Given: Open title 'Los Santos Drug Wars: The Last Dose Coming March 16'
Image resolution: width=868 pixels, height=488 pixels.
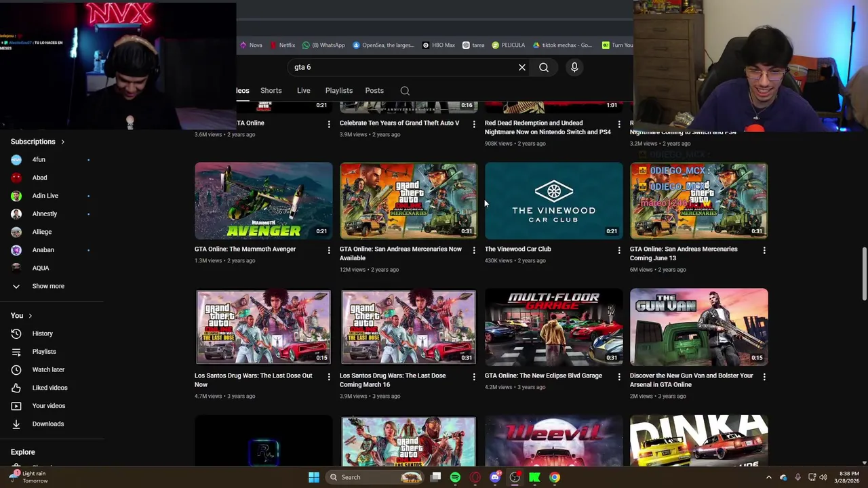Looking at the screenshot, I should pos(393,380).
